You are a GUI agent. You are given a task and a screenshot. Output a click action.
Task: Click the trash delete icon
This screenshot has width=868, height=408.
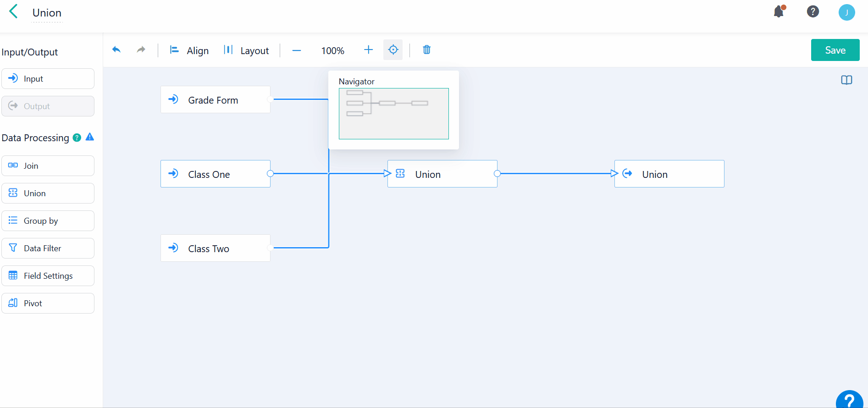(426, 50)
